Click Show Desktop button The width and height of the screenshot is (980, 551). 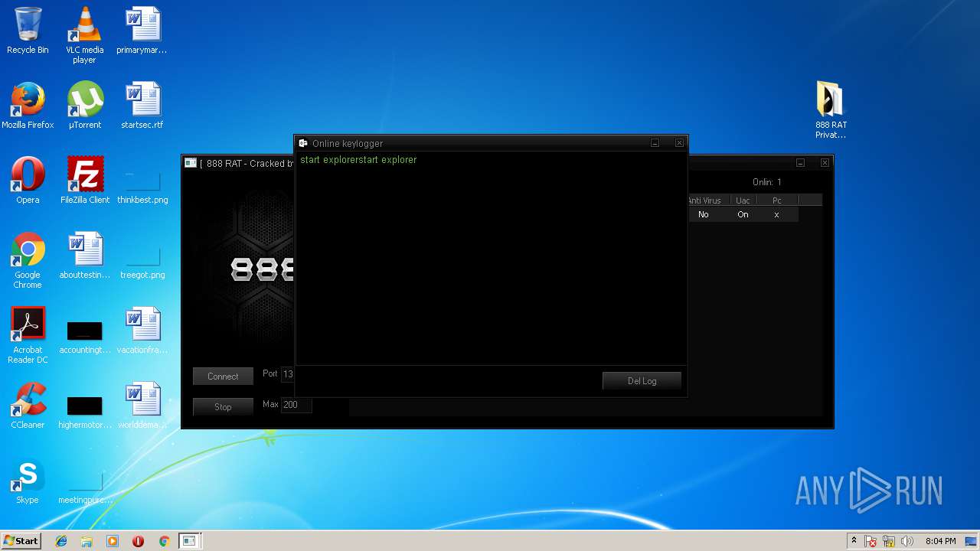point(972,542)
